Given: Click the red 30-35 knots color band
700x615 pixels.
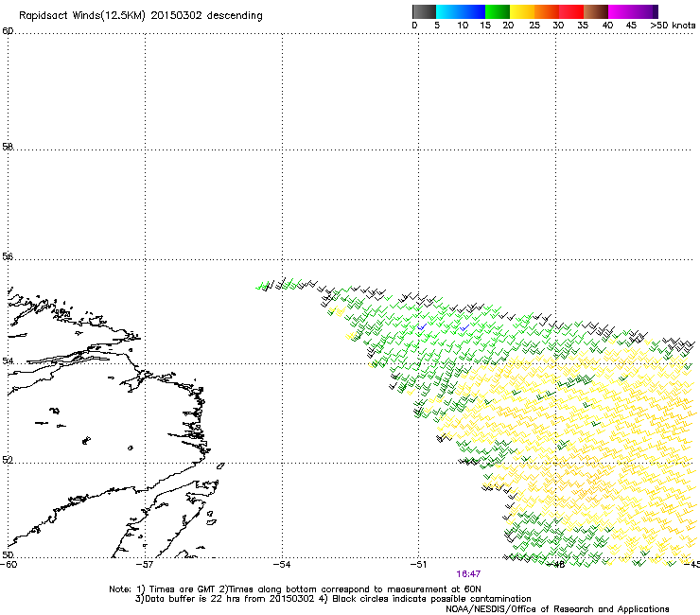Looking at the screenshot, I should pyautogui.click(x=571, y=11).
